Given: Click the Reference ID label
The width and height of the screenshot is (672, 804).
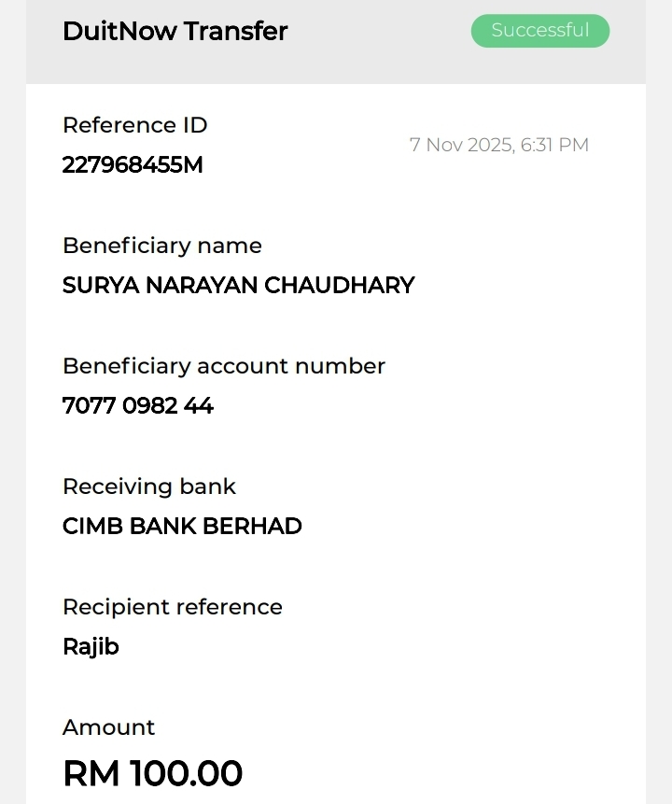Looking at the screenshot, I should [x=134, y=125].
